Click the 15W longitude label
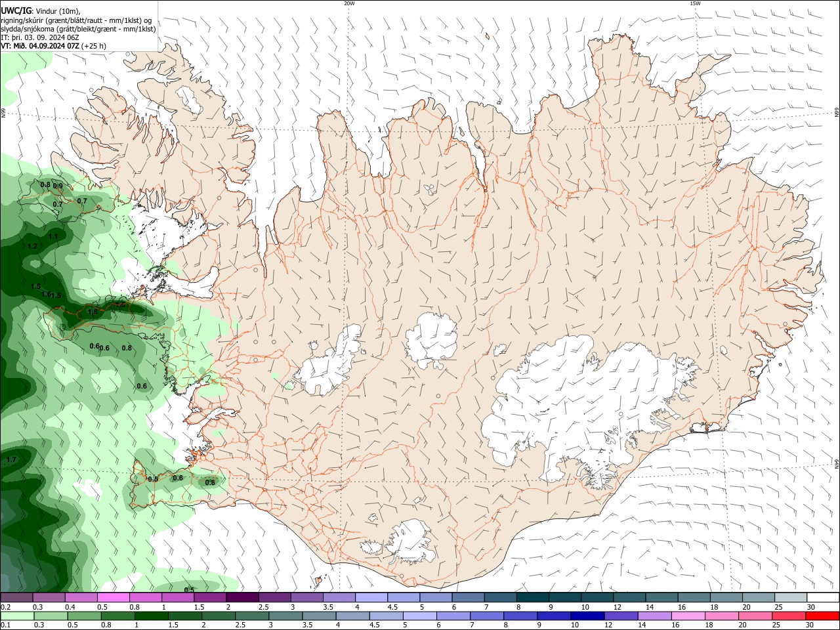The width and height of the screenshot is (840, 630). click(695, 3)
